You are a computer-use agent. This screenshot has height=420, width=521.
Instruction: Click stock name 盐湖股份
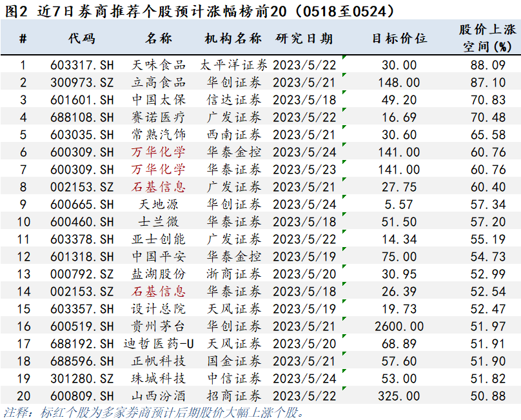coord(159,274)
